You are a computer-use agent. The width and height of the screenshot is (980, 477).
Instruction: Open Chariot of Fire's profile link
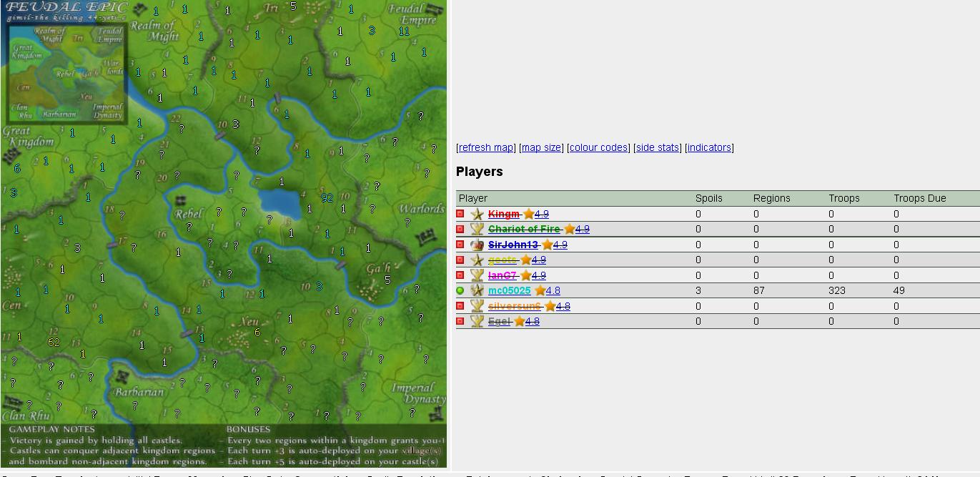pos(523,229)
